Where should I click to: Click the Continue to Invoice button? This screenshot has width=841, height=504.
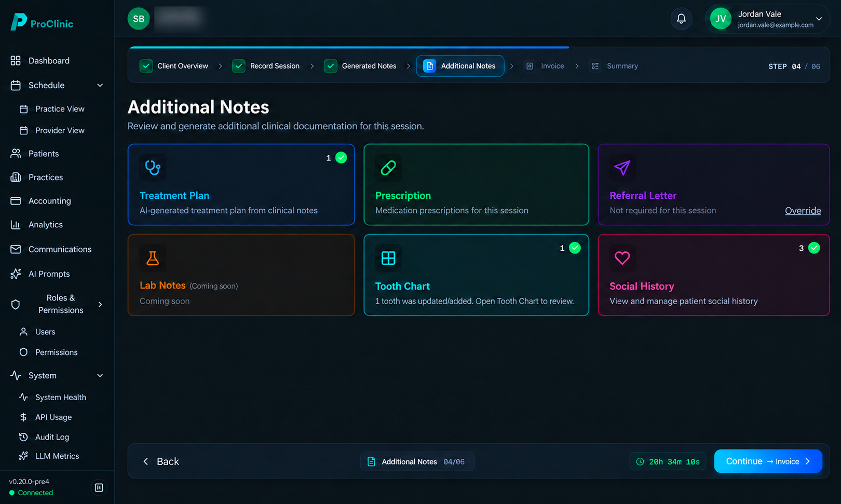point(768,461)
